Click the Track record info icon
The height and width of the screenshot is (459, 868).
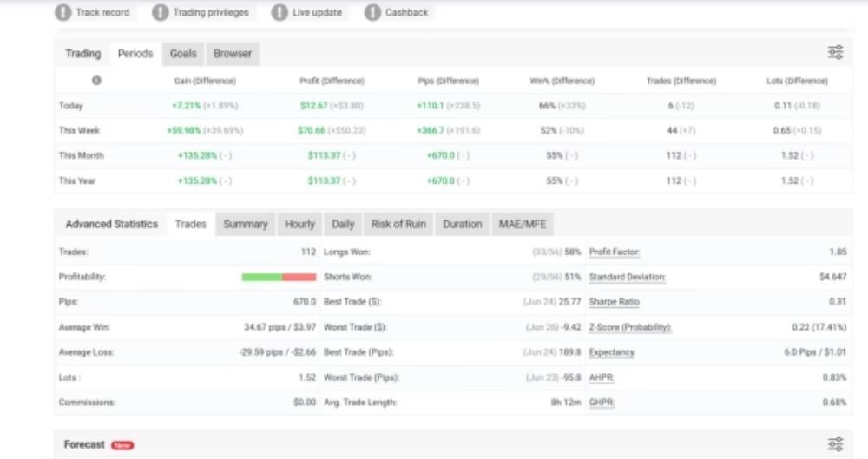(63, 13)
